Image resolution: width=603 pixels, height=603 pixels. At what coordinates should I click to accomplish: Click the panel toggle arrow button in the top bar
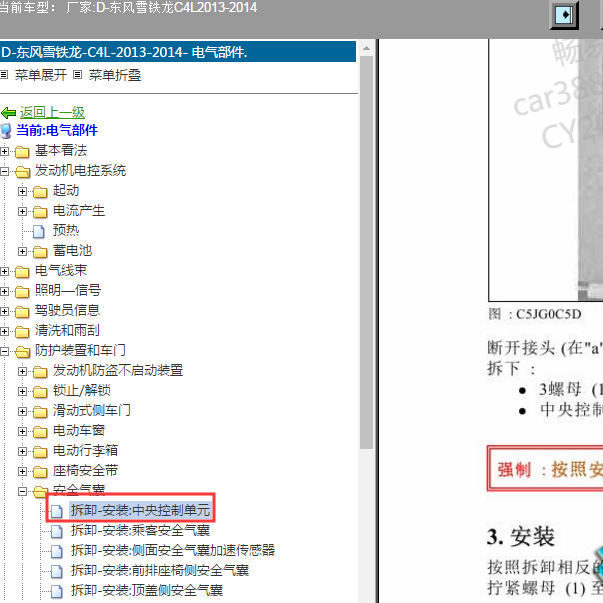(x=564, y=15)
